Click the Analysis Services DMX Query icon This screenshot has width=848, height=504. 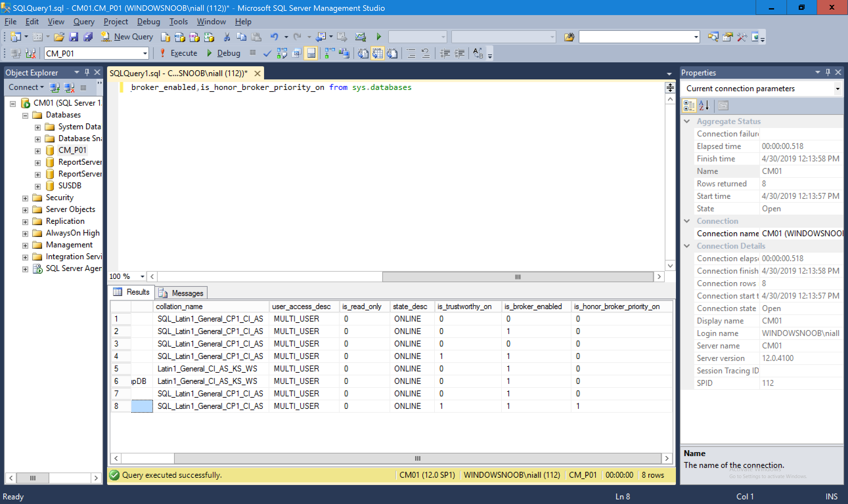tap(194, 37)
